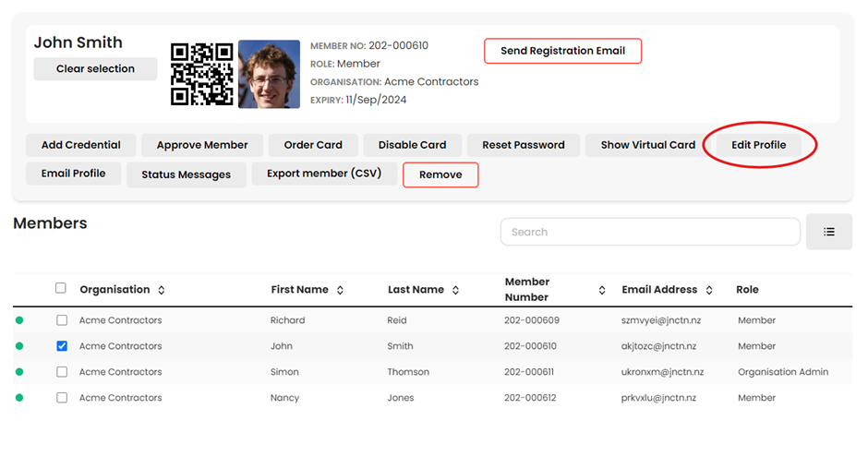
Task: Click last name Jones cell
Action: click(x=400, y=398)
